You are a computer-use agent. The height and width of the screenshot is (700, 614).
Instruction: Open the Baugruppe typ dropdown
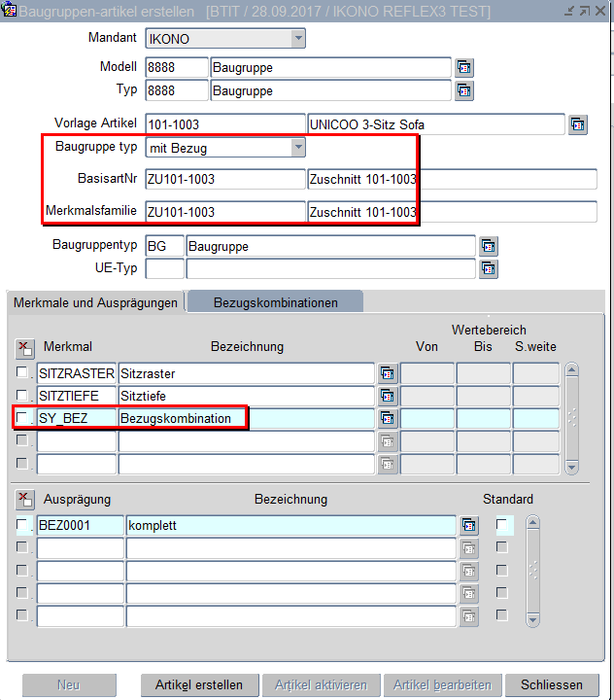pos(298,148)
